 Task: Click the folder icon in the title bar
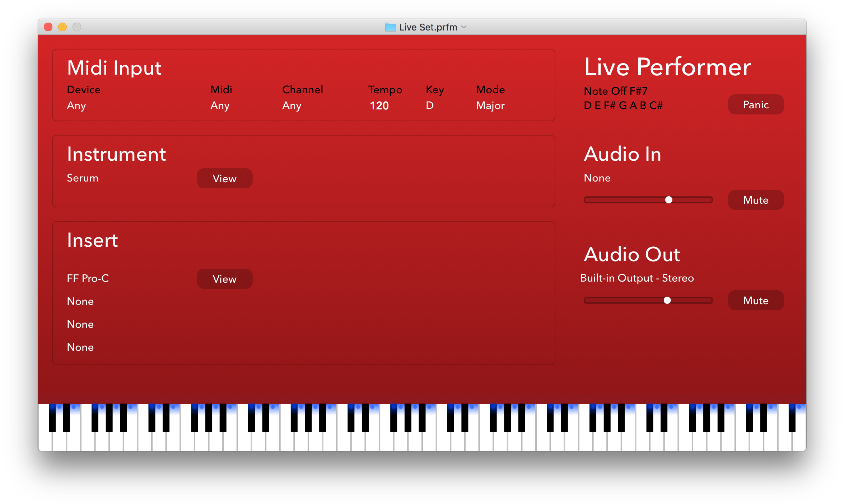tap(390, 27)
